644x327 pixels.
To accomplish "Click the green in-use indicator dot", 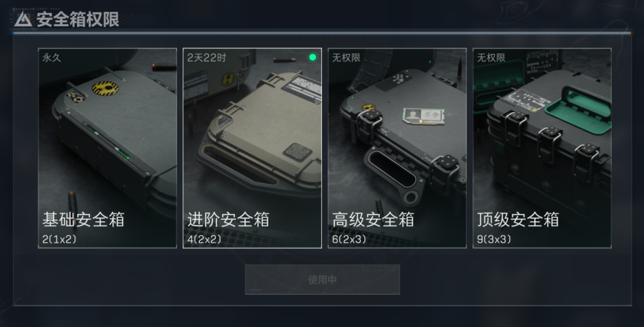I will tap(312, 57).
